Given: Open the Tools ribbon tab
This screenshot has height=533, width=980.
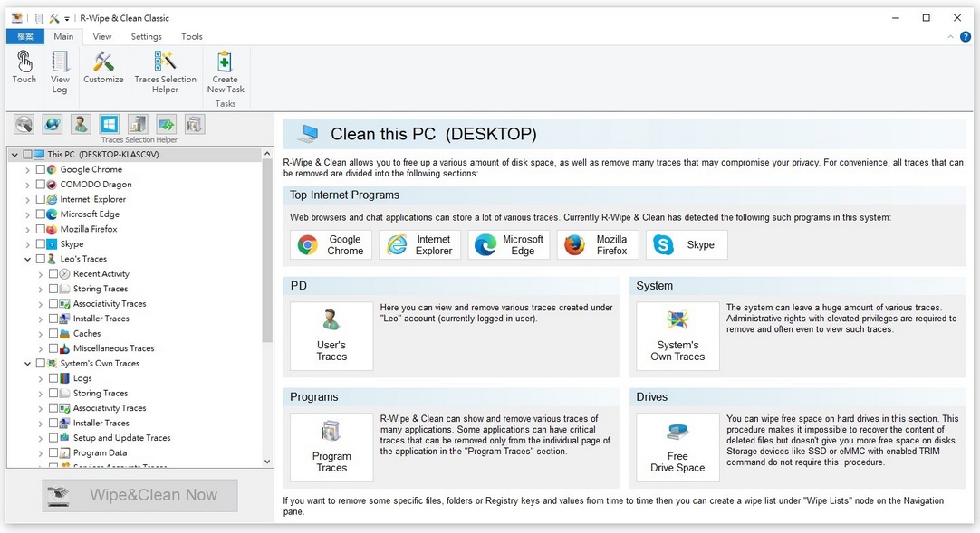Looking at the screenshot, I should coord(192,37).
